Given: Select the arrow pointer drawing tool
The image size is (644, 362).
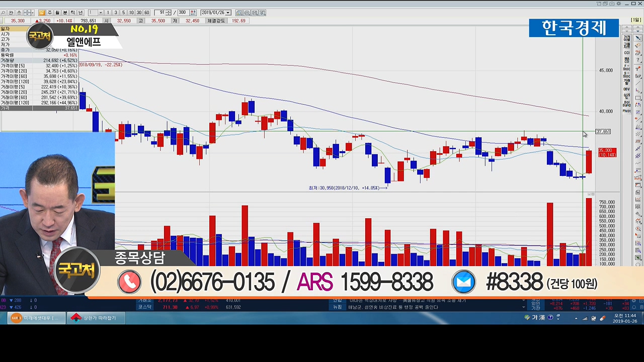Looking at the screenshot, I should (x=638, y=38).
